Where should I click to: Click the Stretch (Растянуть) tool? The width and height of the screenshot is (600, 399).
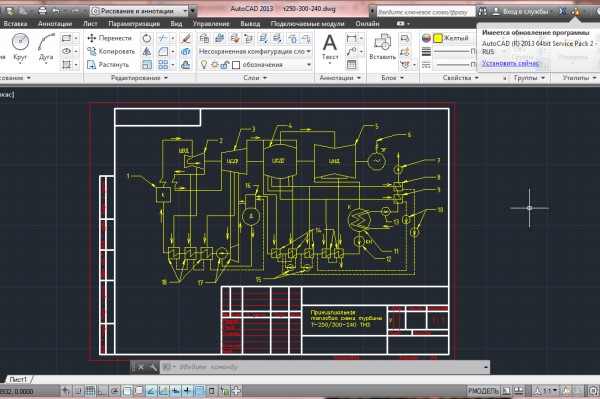tap(108, 64)
